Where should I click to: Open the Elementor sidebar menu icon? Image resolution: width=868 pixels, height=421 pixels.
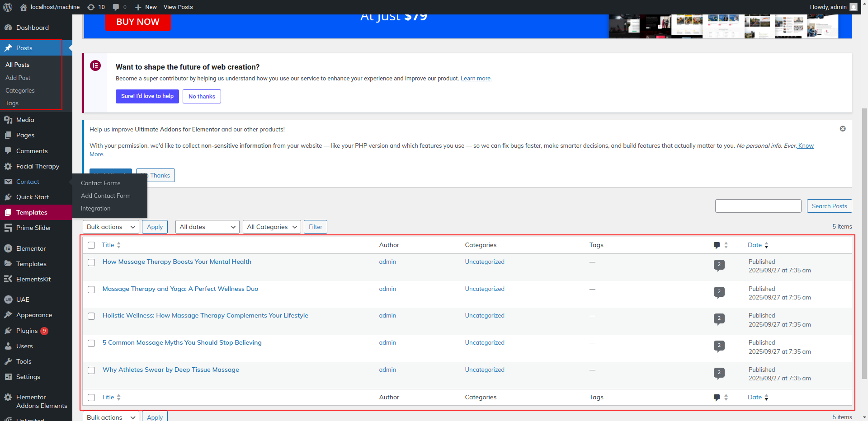[8, 248]
